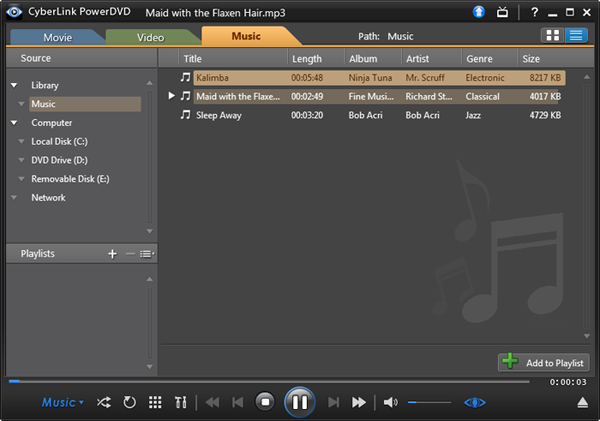Image resolution: width=600 pixels, height=421 pixels.
Task: Open help question mark icon
Action: click(534, 12)
